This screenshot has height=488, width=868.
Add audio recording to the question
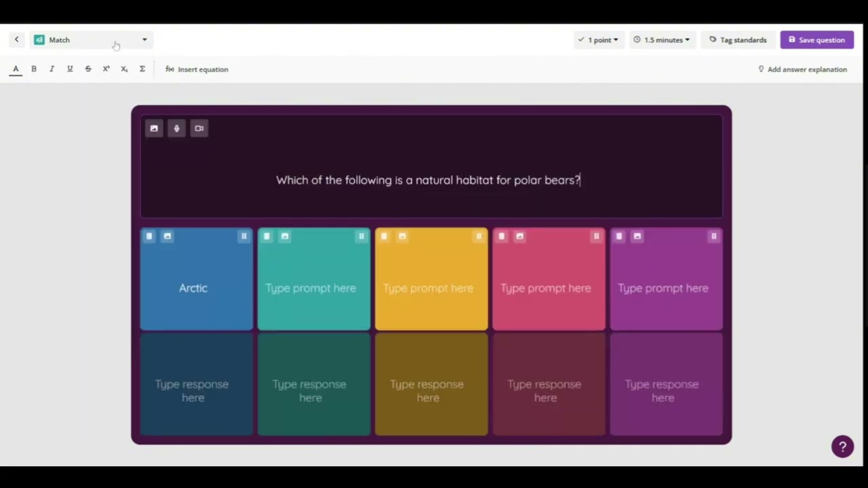176,128
